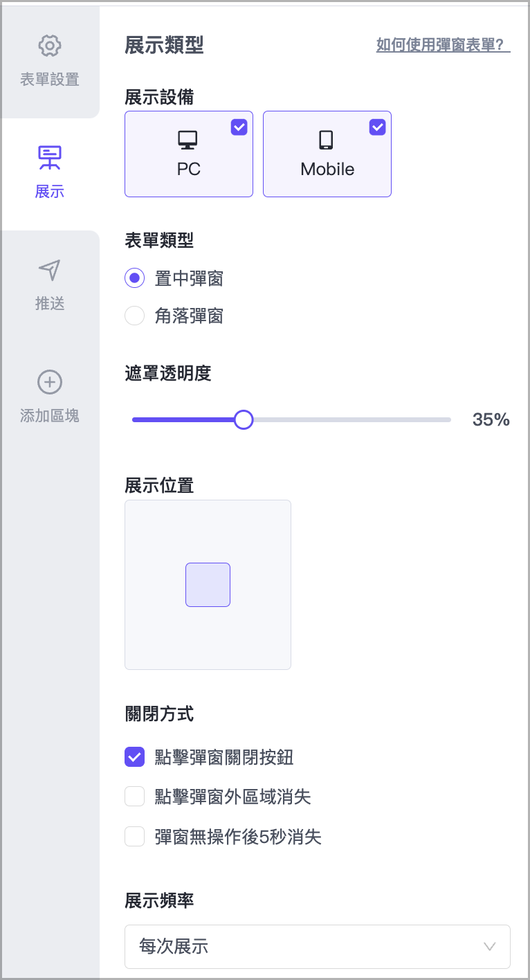The image size is (530, 980).
Task: Click the center square in 展示位置 preview
Action: [x=208, y=585]
